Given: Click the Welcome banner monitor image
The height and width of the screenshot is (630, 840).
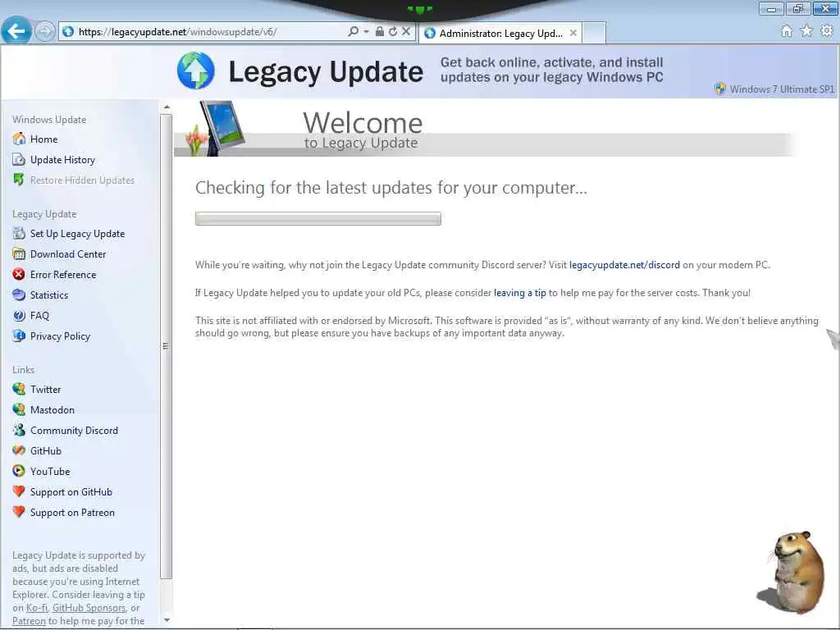Looking at the screenshot, I should click(221, 127).
